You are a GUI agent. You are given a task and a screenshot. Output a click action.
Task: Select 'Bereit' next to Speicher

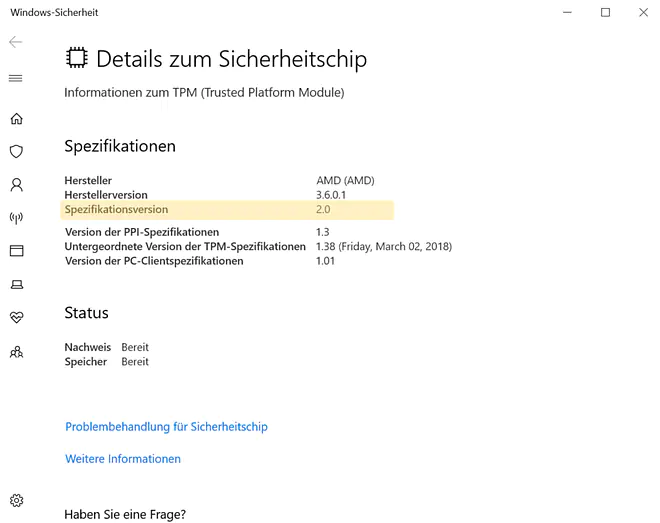(135, 361)
